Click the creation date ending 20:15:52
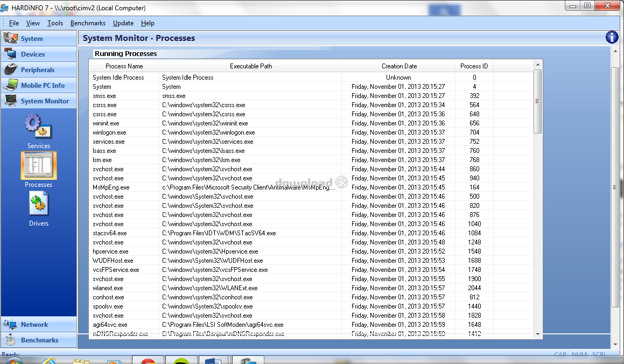Viewport: 624px width, 364px height. tap(398, 251)
